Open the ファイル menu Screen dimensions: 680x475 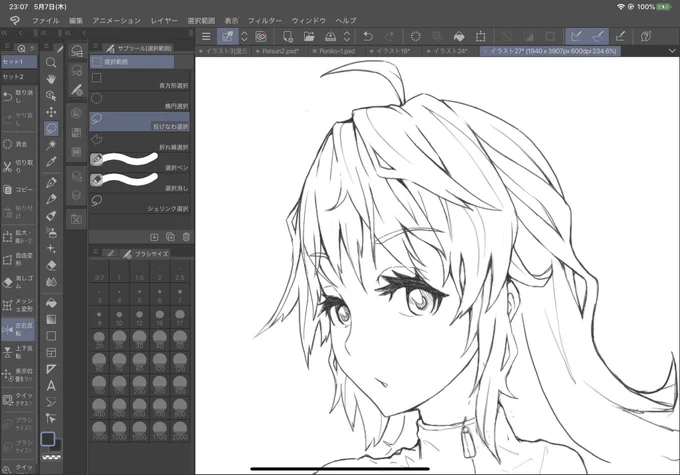pos(46,20)
